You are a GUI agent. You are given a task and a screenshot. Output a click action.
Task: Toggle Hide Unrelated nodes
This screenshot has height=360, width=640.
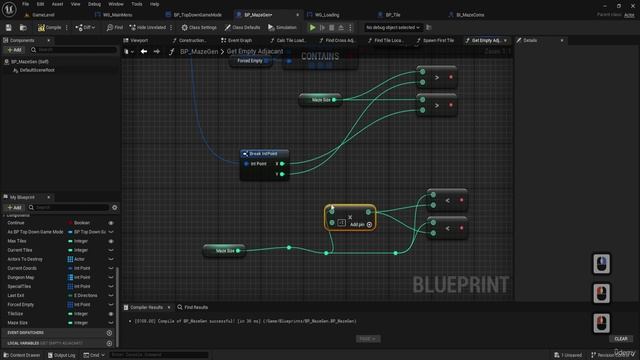(x=147, y=27)
